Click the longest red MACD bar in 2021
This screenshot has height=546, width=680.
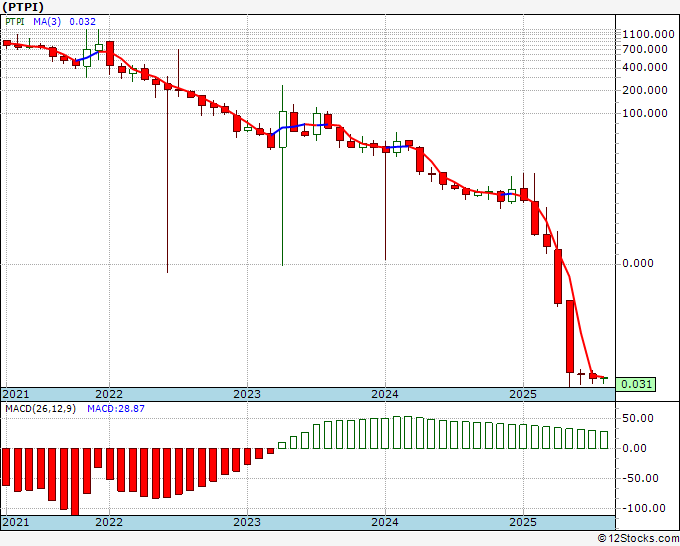[75, 481]
